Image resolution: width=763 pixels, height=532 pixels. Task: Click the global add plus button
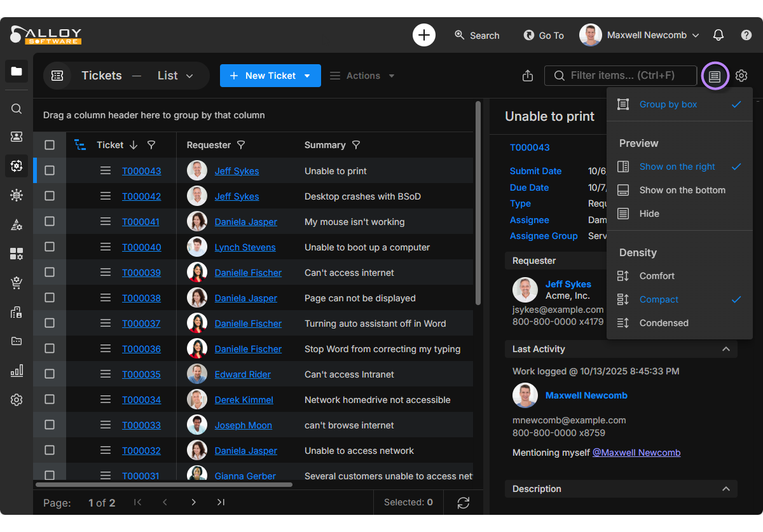point(424,35)
